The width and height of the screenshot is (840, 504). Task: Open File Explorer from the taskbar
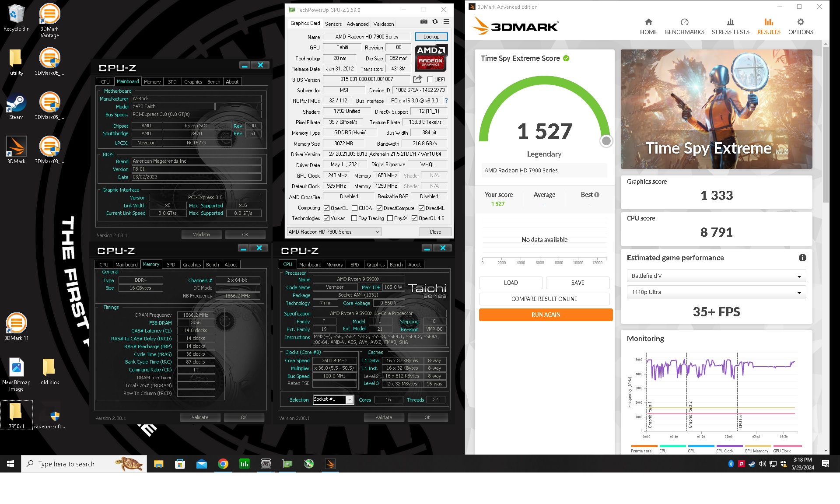tap(159, 464)
